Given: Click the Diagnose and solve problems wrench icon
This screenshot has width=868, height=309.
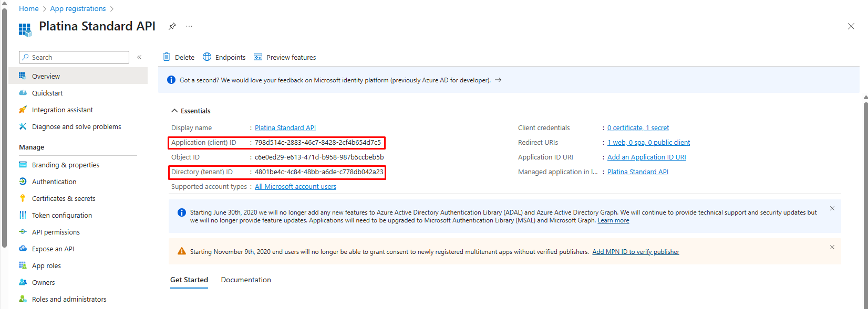Looking at the screenshot, I should (x=23, y=126).
